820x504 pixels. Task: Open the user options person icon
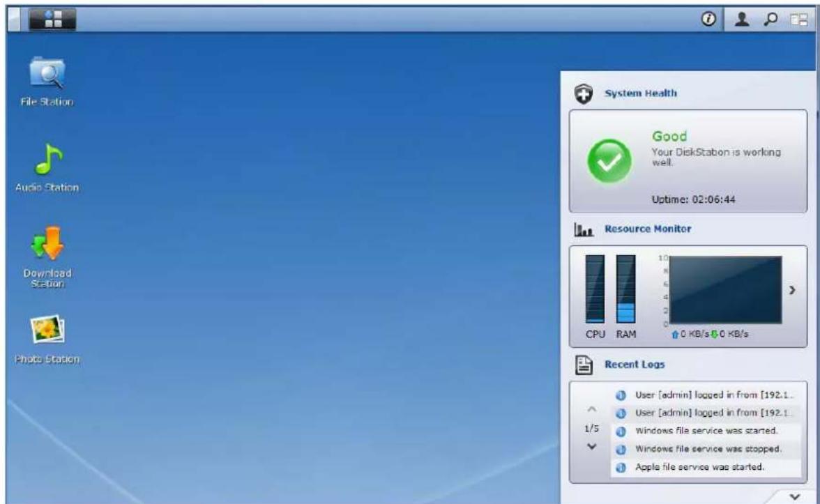click(x=742, y=20)
